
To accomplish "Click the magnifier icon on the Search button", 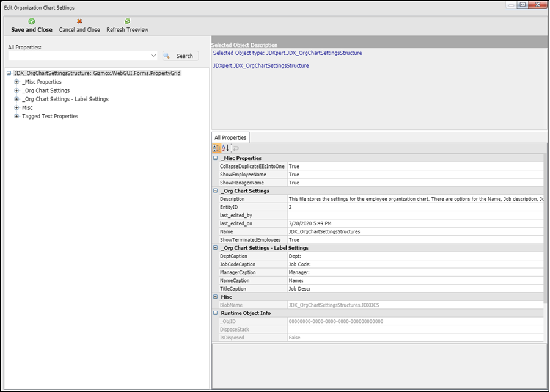I will pos(166,55).
